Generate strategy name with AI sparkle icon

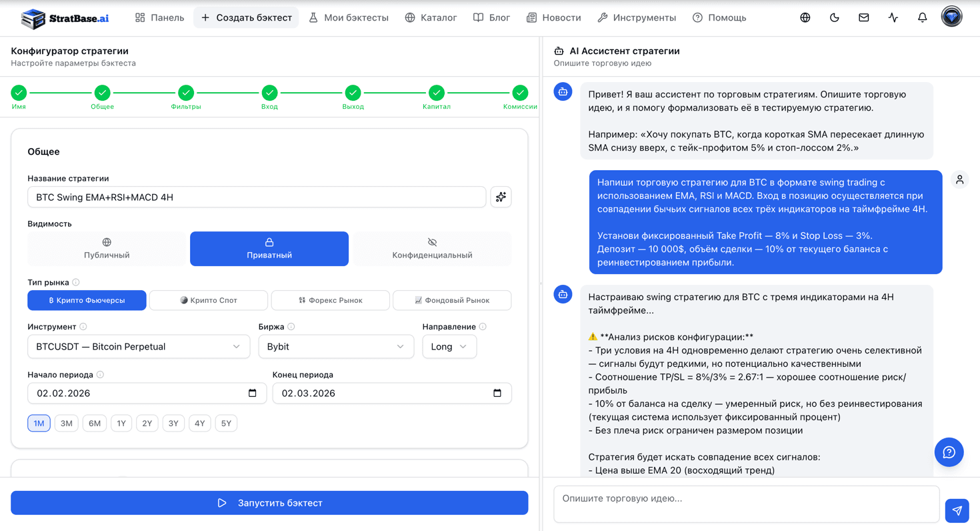[x=501, y=197]
